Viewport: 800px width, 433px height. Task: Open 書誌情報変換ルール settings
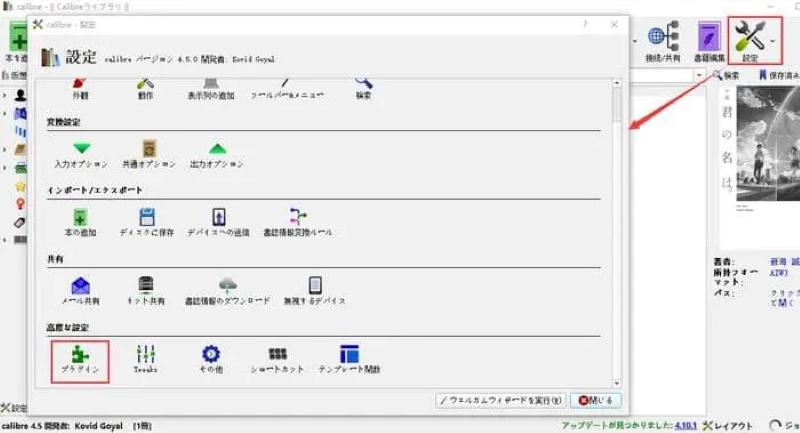[297, 223]
